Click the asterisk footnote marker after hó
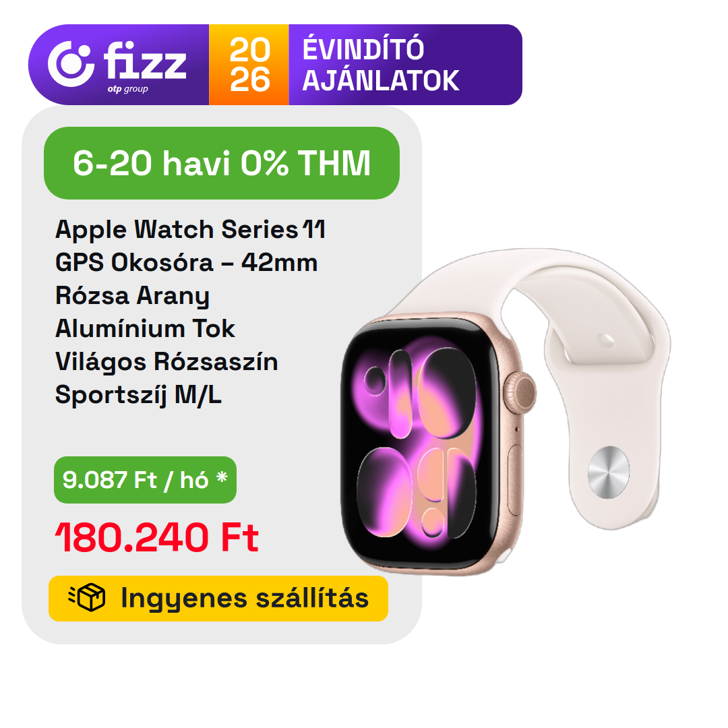Screen dimensions: 728x728 tap(222, 477)
